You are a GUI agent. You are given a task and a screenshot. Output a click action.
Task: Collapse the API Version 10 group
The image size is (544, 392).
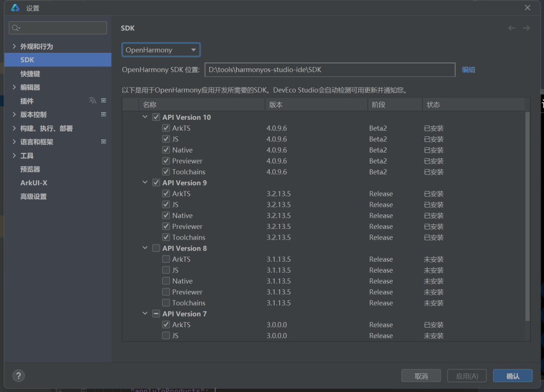(x=145, y=117)
